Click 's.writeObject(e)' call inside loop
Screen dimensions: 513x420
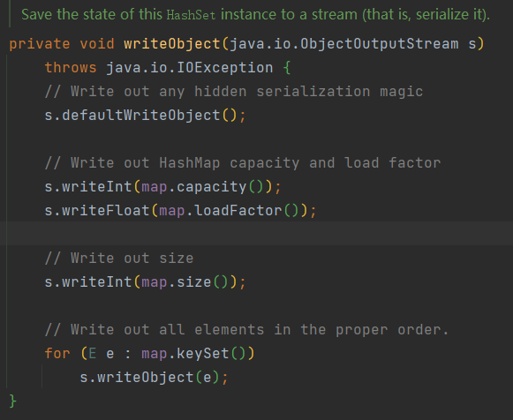click(x=154, y=377)
